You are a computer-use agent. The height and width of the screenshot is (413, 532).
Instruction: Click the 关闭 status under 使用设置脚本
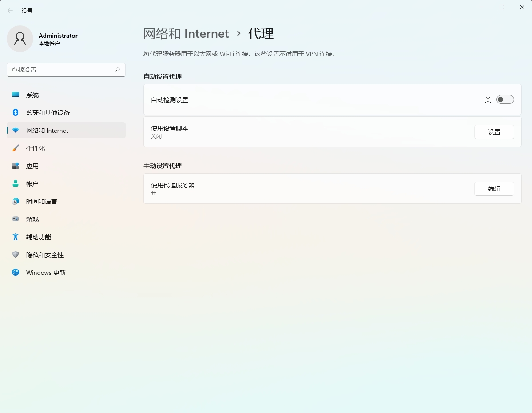(156, 136)
